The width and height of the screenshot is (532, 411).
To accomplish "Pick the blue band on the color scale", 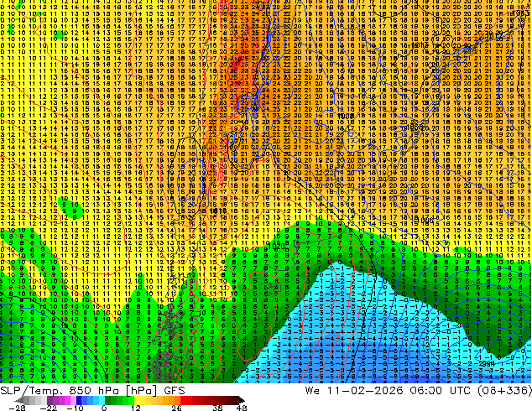I will click(91, 400).
